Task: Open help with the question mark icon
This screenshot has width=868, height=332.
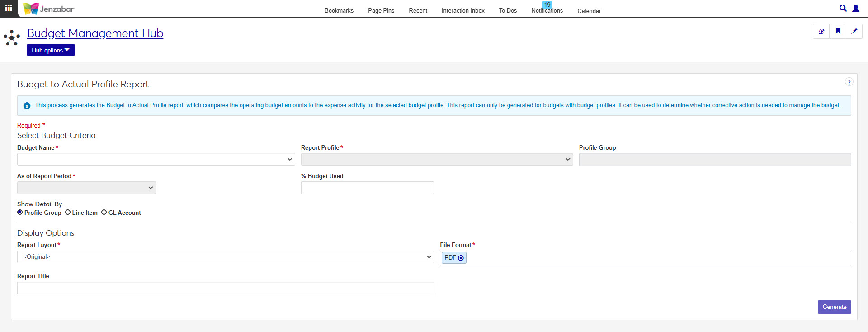Action: [x=849, y=82]
